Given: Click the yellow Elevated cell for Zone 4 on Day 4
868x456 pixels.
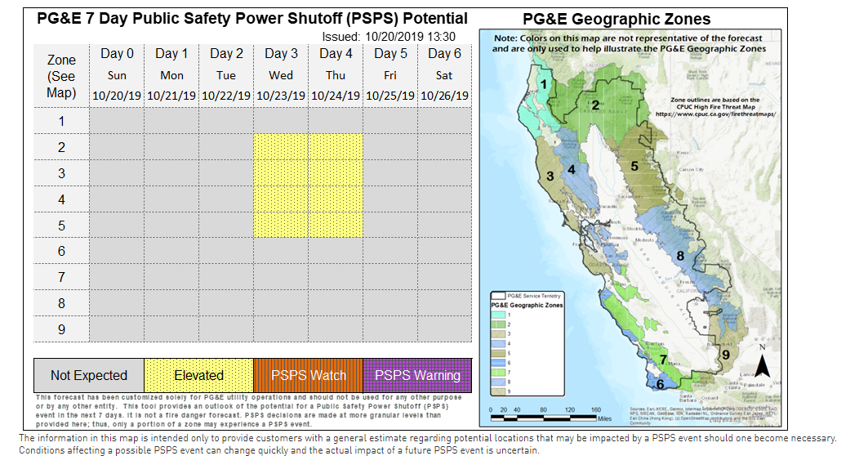Looking at the screenshot, I should coord(336,199).
